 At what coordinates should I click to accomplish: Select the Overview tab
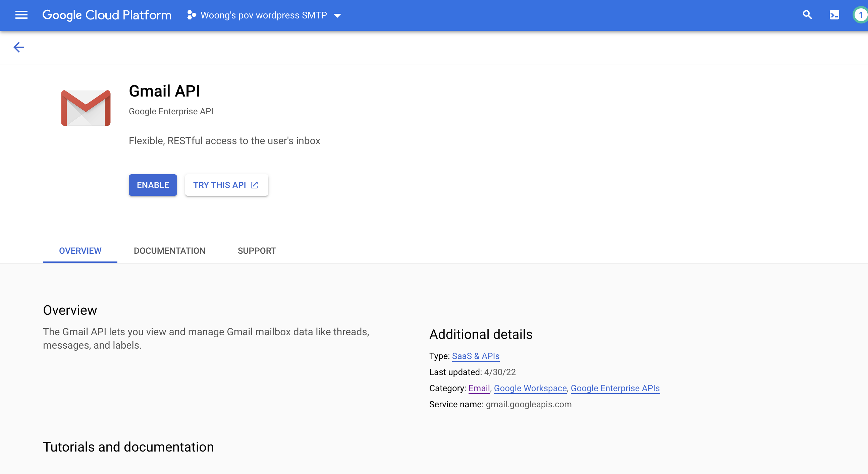(x=80, y=251)
